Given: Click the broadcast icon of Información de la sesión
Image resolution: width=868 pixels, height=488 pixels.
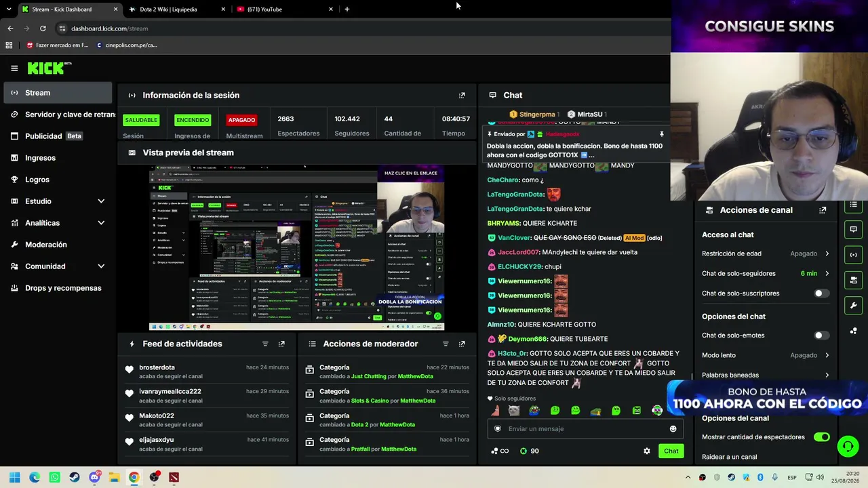Looking at the screenshot, I should [132, 96].
